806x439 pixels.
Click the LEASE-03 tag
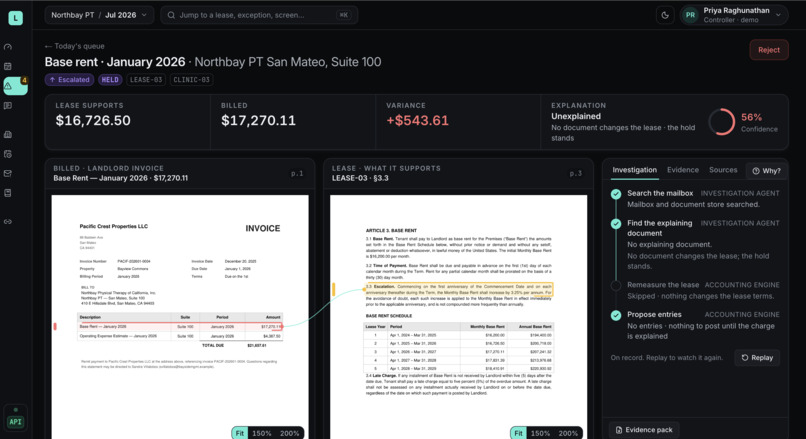[x=146, y=80]
